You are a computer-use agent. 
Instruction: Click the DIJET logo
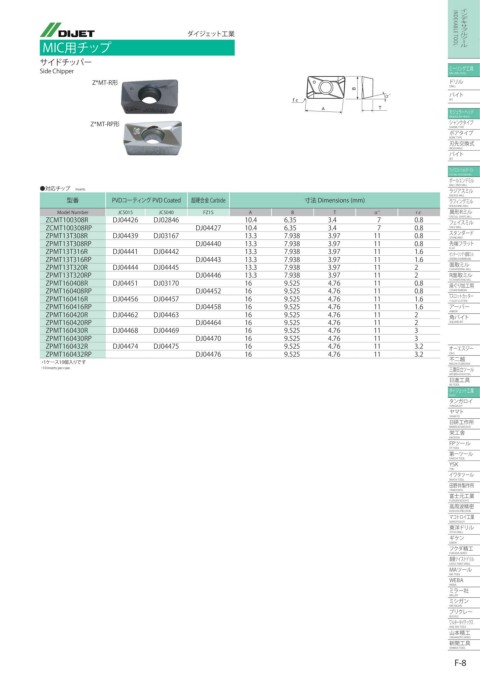click(68, 30)
